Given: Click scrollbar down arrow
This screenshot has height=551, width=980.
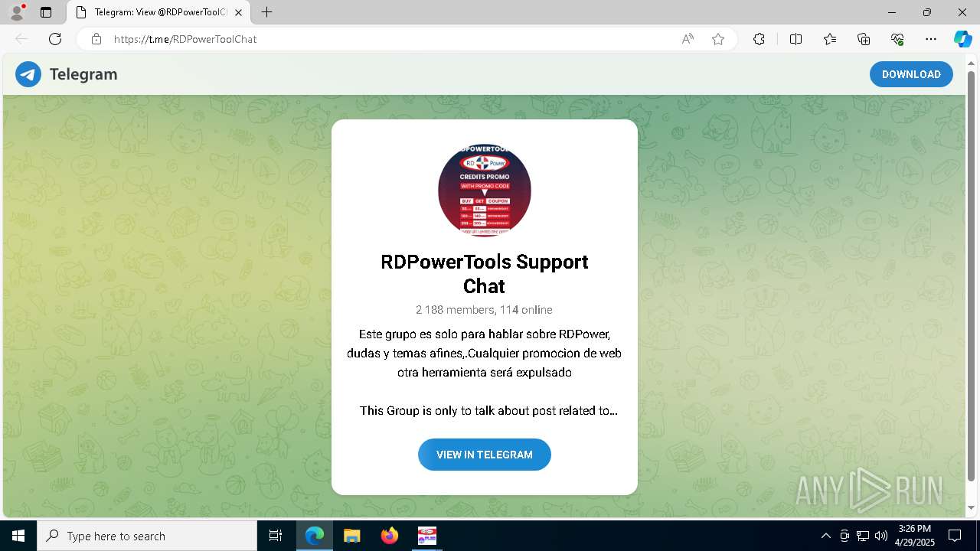Looking at the screenshot, I should pyautogui.click(x=971, y=508).
